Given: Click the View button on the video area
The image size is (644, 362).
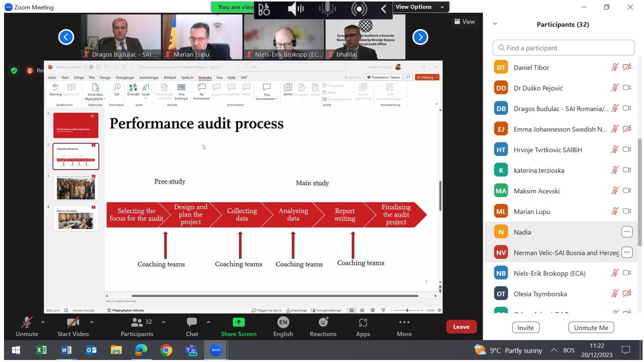Looking at the screenshot, I should click(464, 21).
